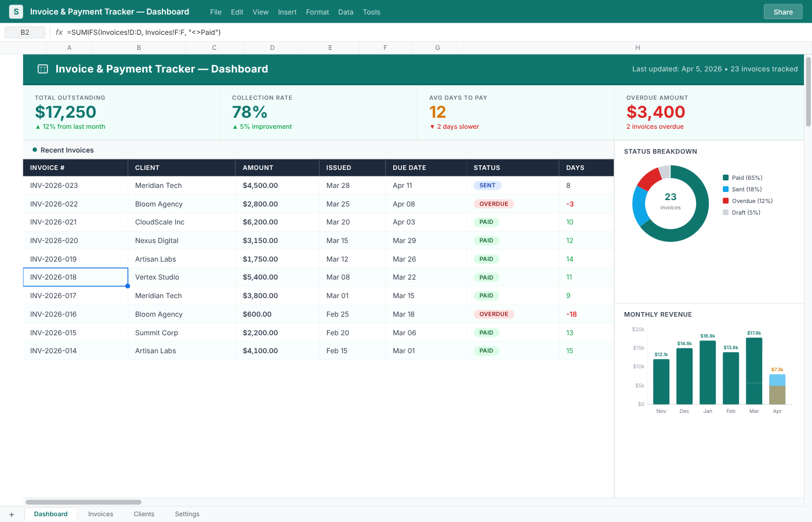Click the plus icon to add sheet

(12, 514)
